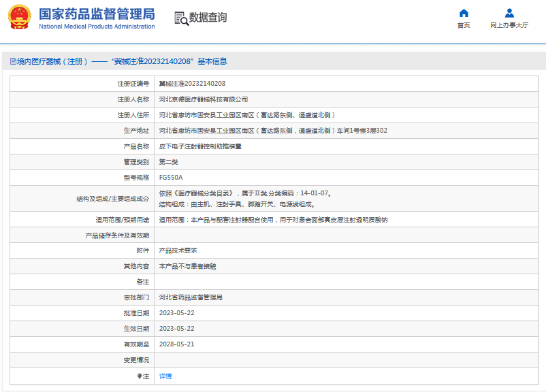This screenshot has width=546, height=392.
Task: Click the lightbulb icon beside 注
Action: tap(140, 376)
